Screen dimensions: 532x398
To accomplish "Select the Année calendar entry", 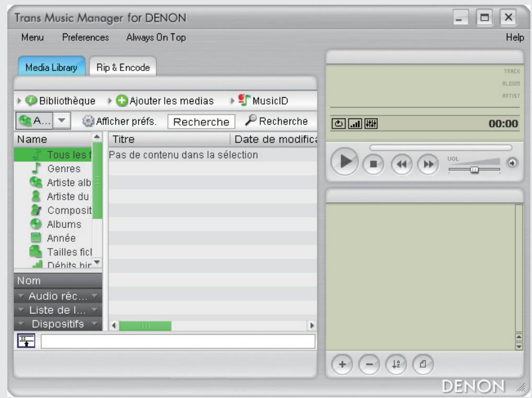I will point(53,238).
